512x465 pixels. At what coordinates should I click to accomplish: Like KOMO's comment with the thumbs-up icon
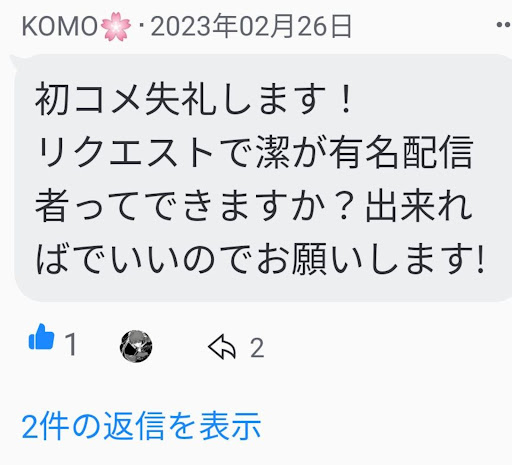point(41,337)
